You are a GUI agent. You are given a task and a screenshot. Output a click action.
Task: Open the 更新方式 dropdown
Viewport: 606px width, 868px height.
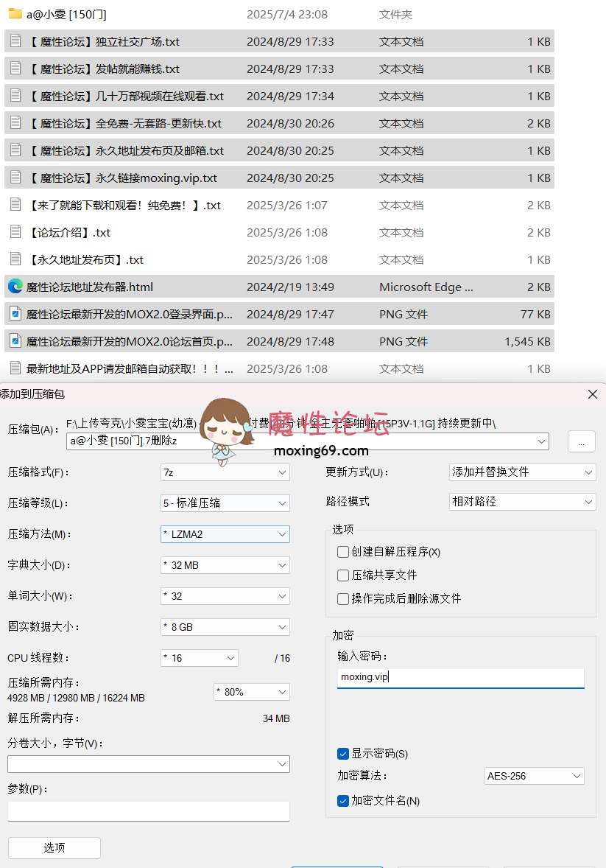523,472
